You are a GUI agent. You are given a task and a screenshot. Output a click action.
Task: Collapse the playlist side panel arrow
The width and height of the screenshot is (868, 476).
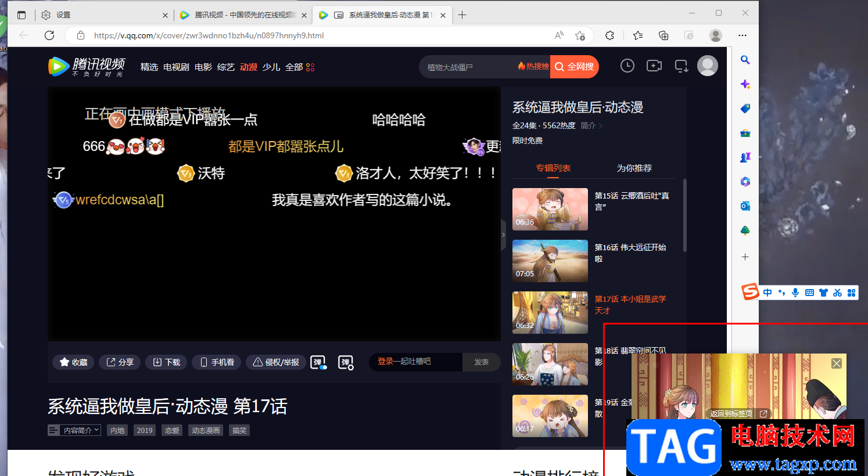pos(503,235)
